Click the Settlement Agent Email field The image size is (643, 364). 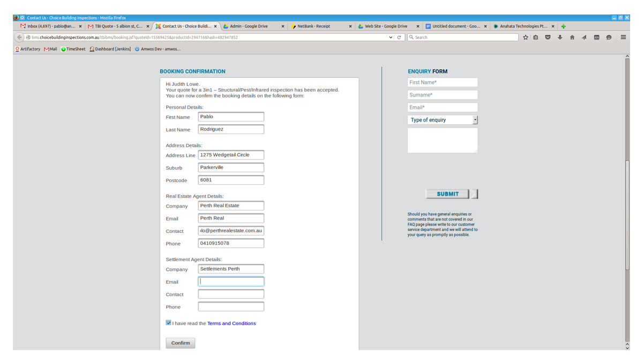pyautogui.click(x=231, y=282)
